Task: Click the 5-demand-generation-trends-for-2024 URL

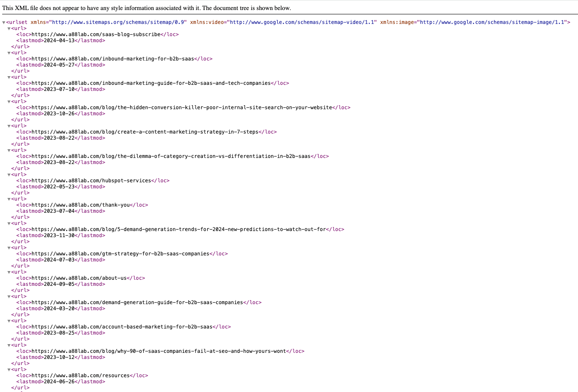Action: point(179,229)
